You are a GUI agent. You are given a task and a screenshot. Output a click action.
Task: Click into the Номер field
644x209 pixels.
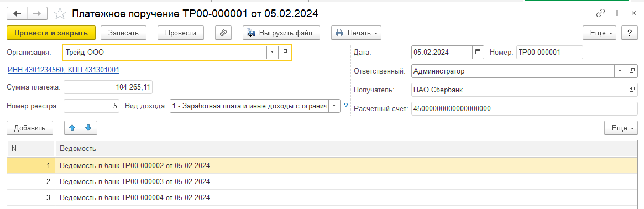549,52
